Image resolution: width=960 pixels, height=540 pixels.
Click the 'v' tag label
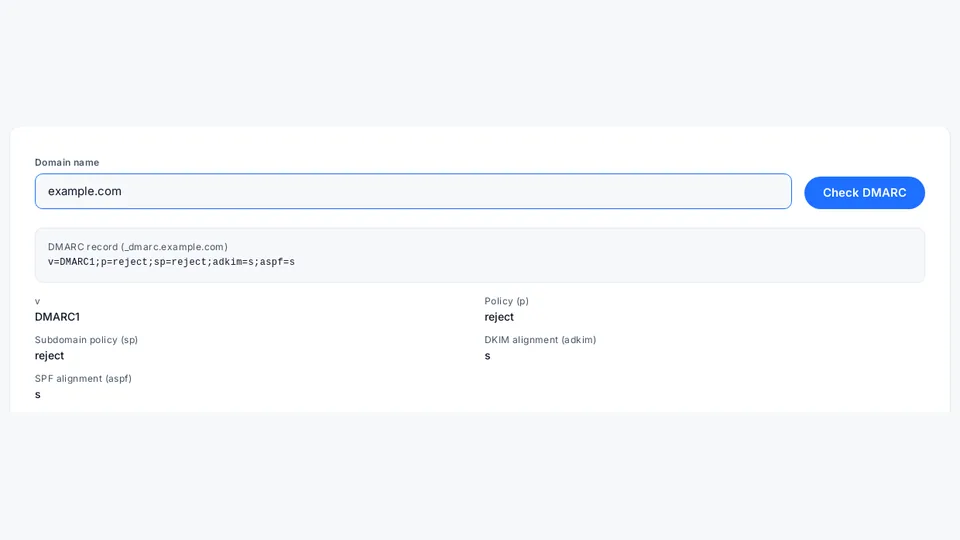pos(37,301)
